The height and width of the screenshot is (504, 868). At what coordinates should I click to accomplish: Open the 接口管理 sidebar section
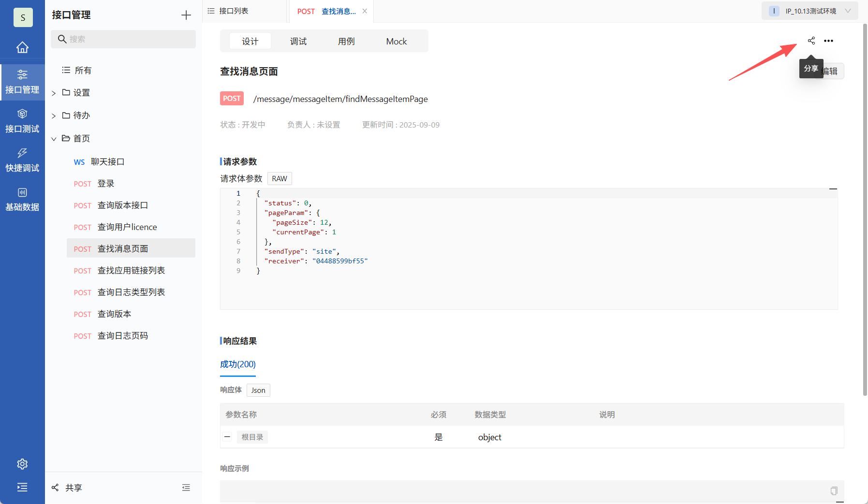click(x=22, y=82)
